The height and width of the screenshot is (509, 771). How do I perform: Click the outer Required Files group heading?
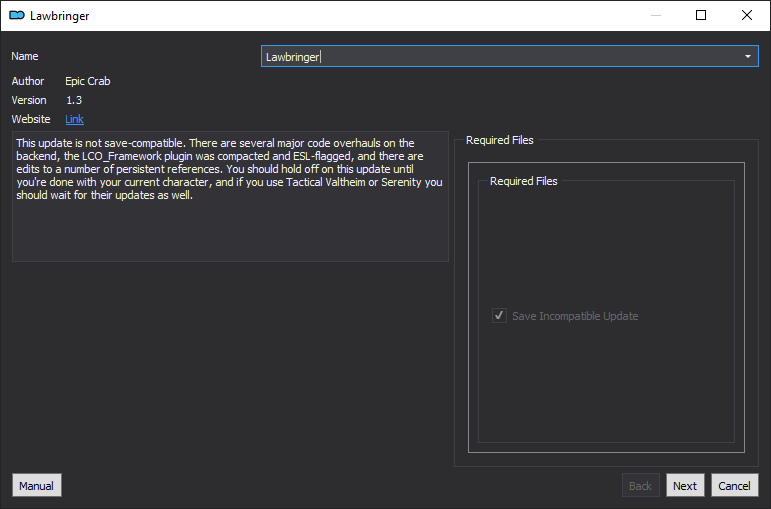(500, 140)
